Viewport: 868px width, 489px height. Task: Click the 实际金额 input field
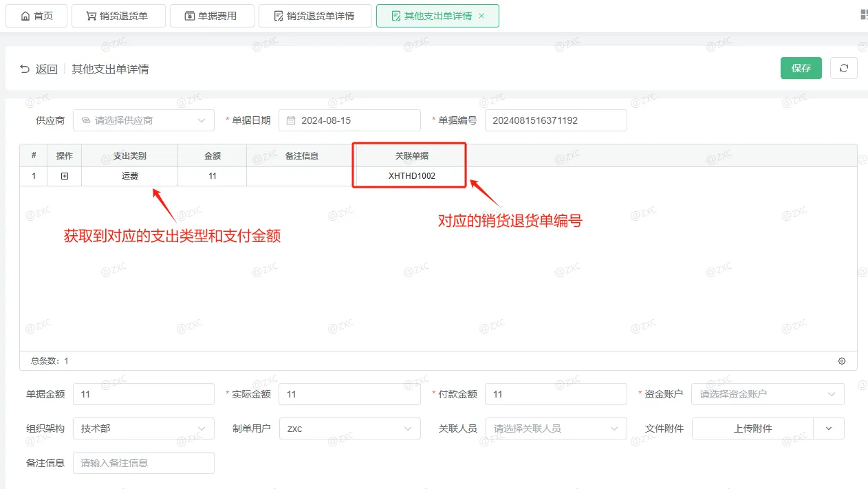pos(349,394)
